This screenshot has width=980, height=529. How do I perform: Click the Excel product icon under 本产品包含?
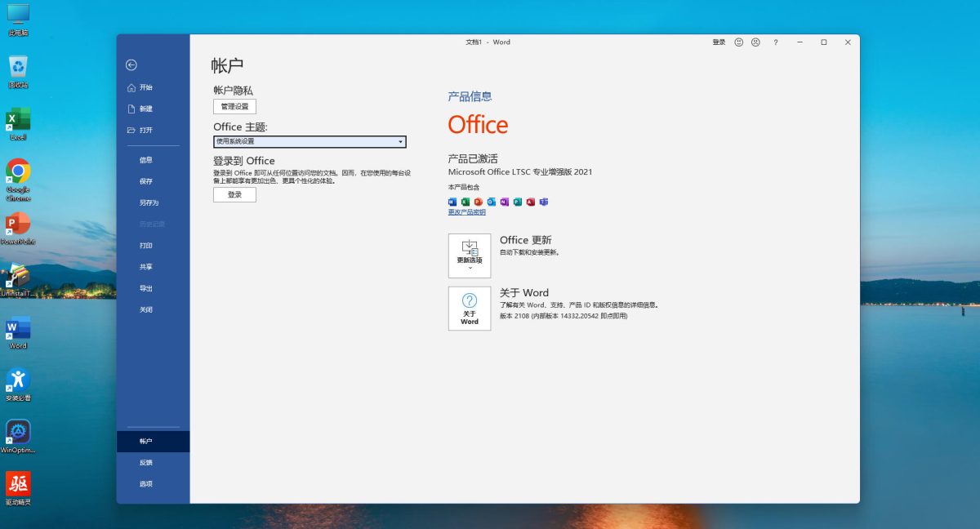pyautogui.click(x=465, y=202)
